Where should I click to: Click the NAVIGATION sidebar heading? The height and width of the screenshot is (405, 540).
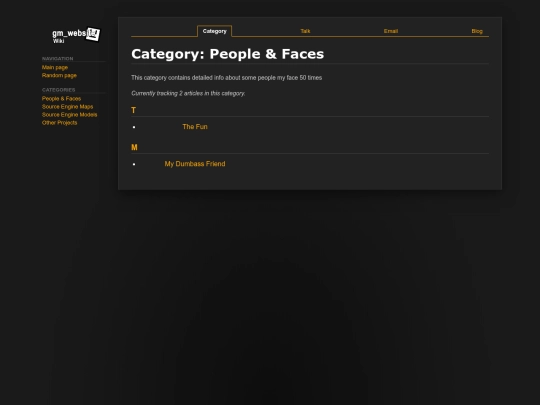(x=58, y=59)
